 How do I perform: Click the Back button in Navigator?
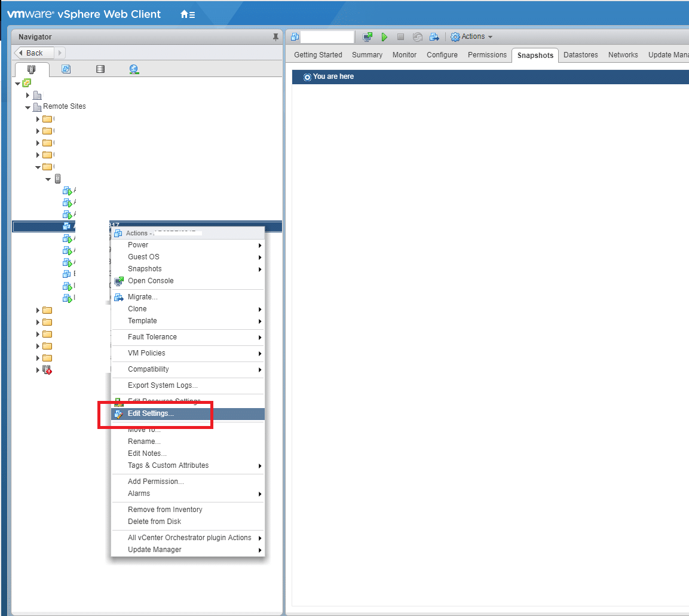point(34,53)
